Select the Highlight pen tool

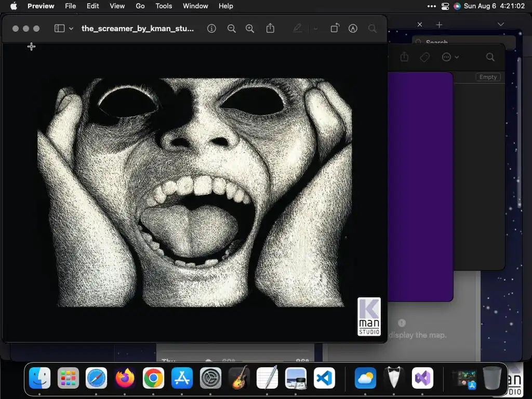[x=298, y=28]
